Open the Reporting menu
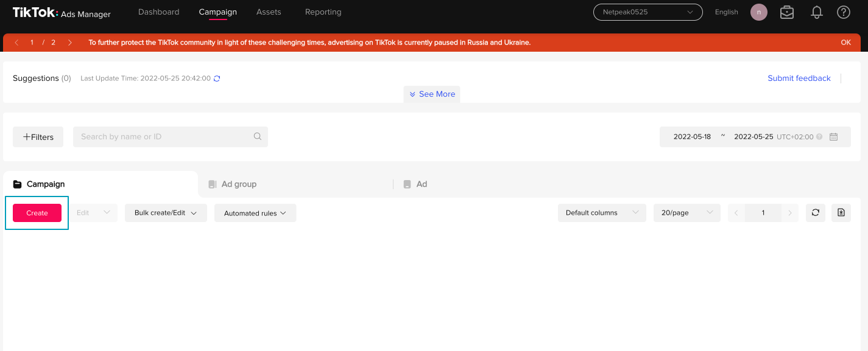Viewport: 868px width, 351px height. (323, 12)
